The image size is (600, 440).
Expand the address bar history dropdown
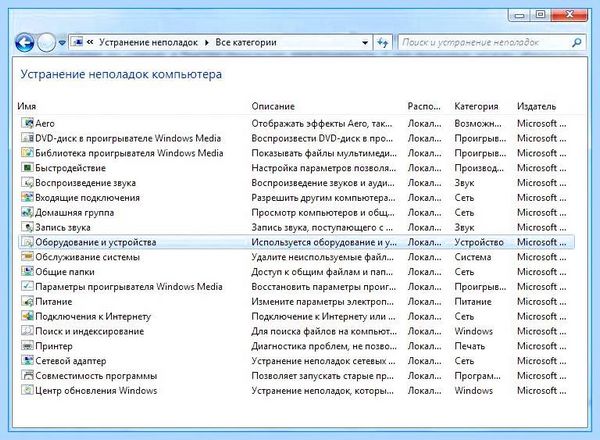click(365, 42)
